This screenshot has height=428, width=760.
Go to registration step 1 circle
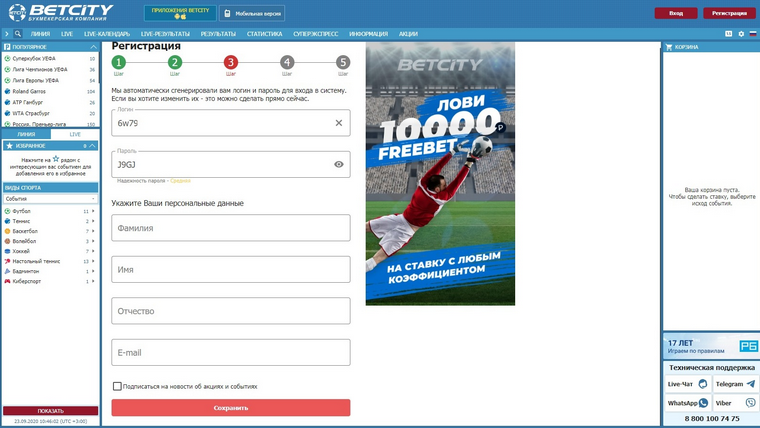coord(119,62)
